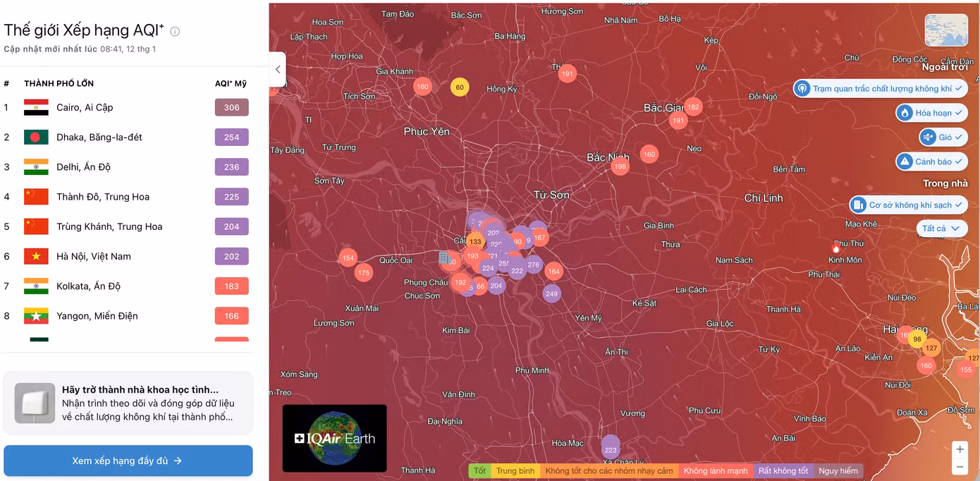Zoom out the map with minus button

click(x=959, y=467)
